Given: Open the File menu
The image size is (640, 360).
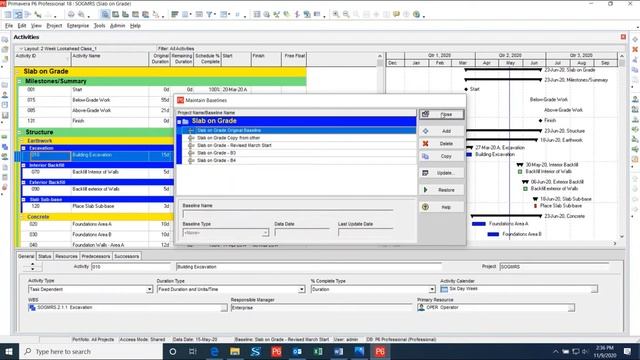Looking at the screenshot, I should pyautogui.click(x=9, y=26).
